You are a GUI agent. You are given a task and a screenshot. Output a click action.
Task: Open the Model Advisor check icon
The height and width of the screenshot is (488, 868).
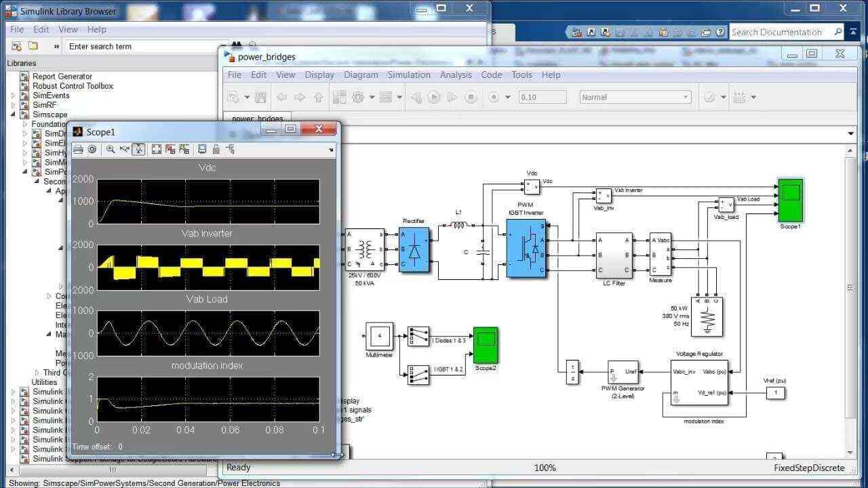[709, 98]
